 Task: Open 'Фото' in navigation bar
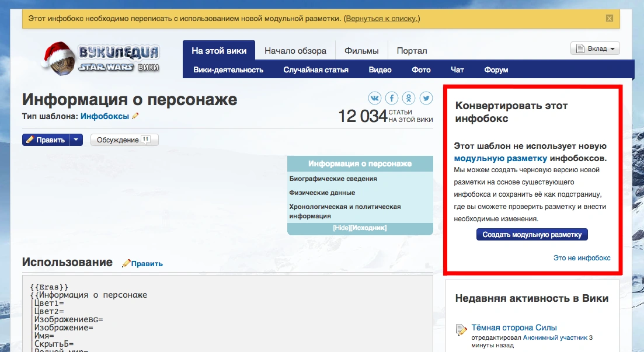pyautogui.click(x=421, y=70)
